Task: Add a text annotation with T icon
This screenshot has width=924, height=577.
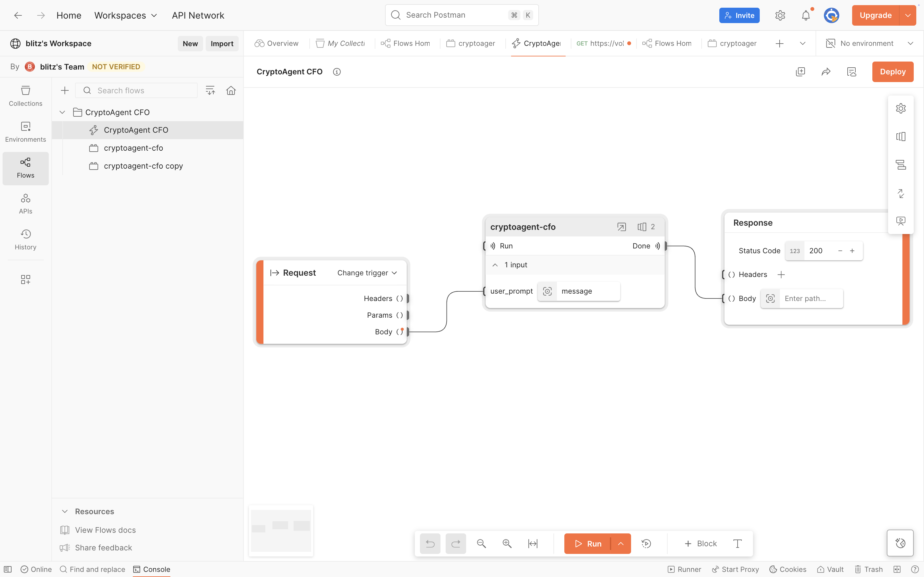Action: click(x=737, y=543)
